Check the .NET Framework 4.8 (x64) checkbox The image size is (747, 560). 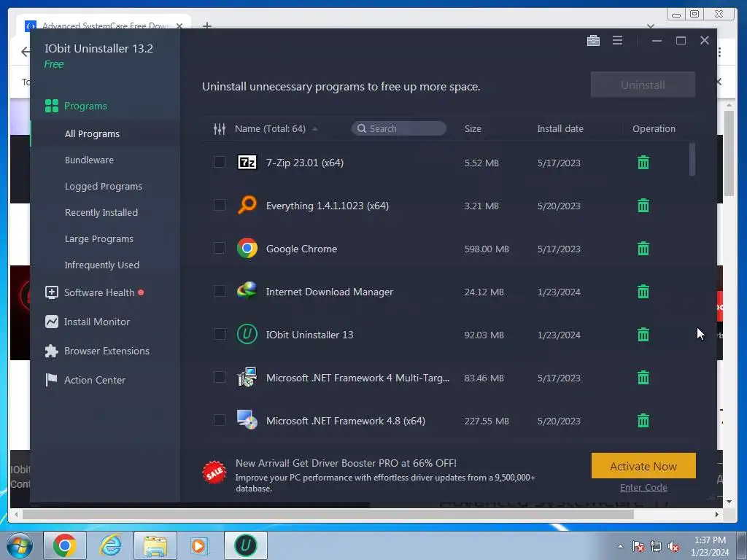(219, 419)
